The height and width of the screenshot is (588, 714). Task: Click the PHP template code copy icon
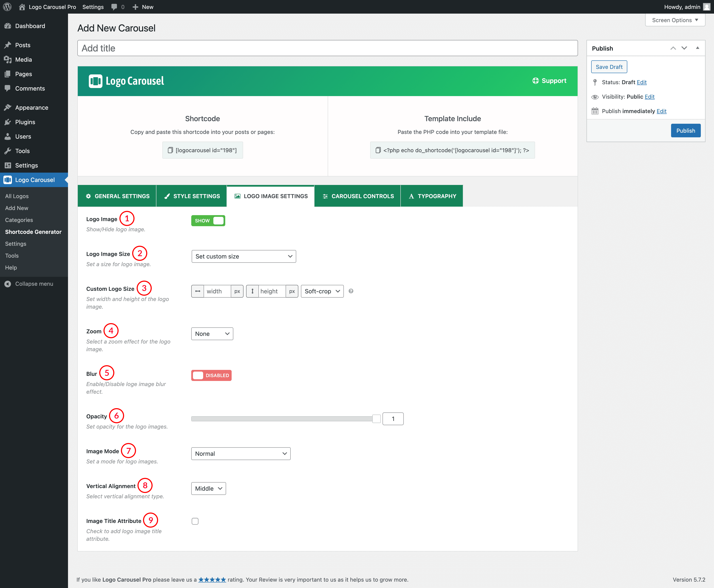tap(378, 150)
